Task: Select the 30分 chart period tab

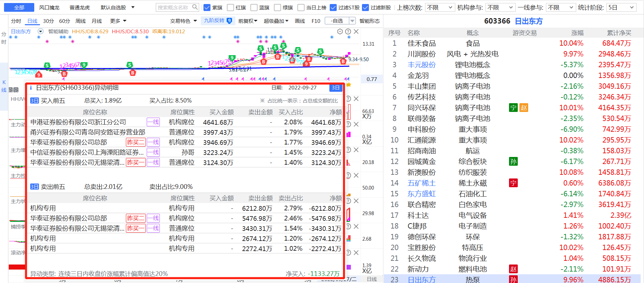Action: coord(48,21)
